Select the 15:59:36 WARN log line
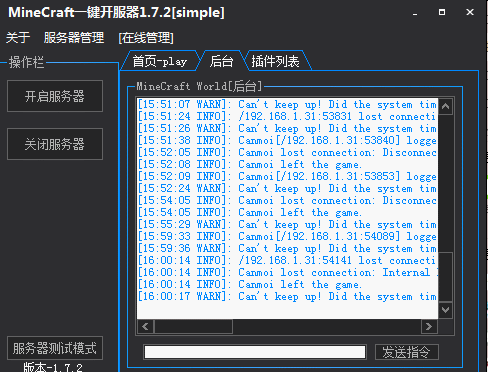This screenshot has height=372, width=488. [x=287, y=248]
